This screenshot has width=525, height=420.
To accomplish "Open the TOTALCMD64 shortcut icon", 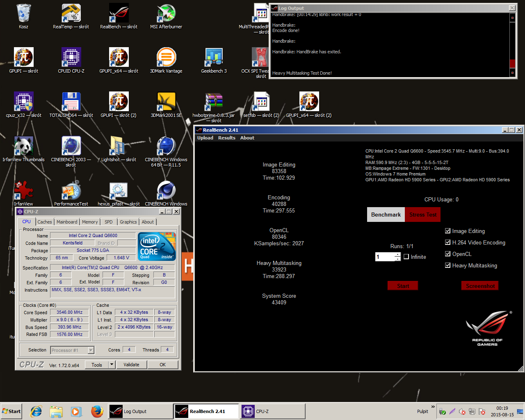I will (71, 102).
